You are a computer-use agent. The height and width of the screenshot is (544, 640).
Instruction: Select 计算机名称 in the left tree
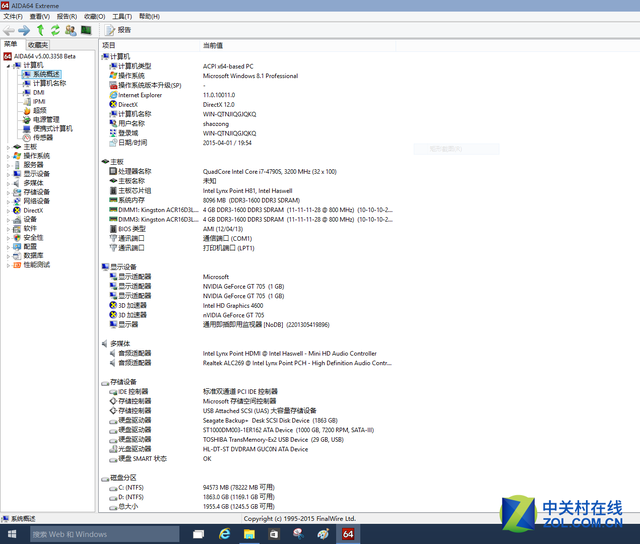tap(44, 83)
